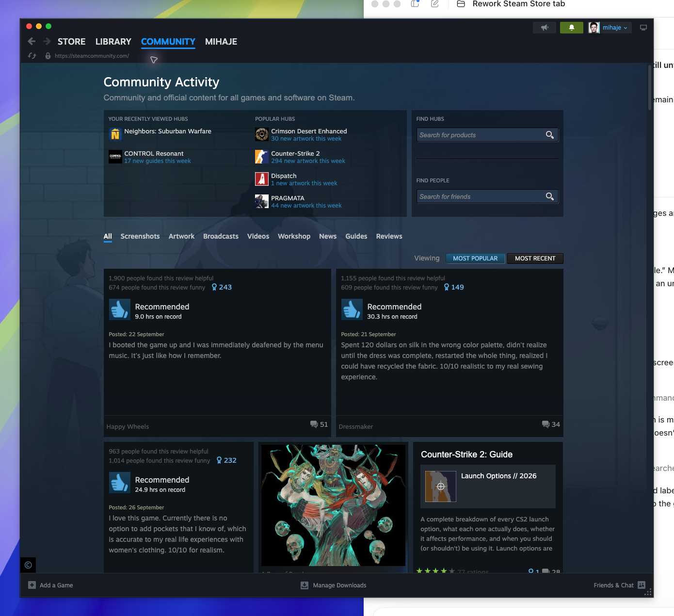
Task: Open the Launch Options // 2026 guide thumbnail
Action: 441,486
